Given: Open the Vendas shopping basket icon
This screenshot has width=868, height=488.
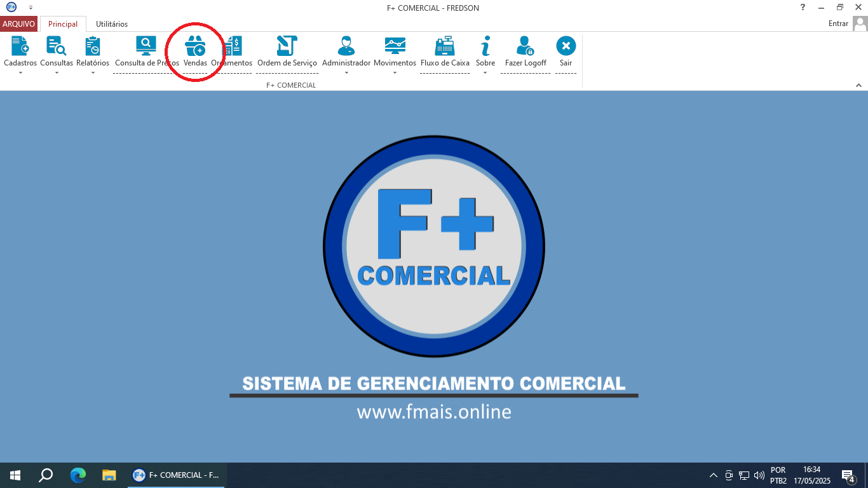Looking at the screenshot, I should tap(195, 46).
